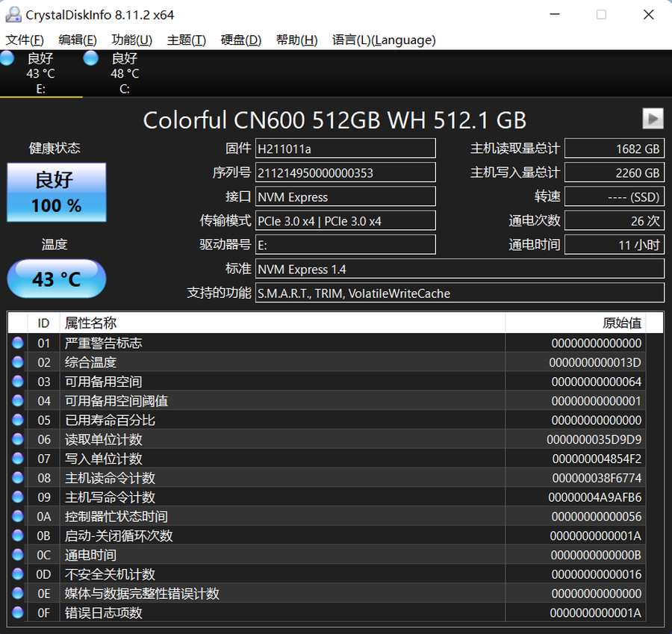Click the status dot for row 0E 媒体与数据完整性错误计数
Image resolution: width=672 pixels, height=634 pixels.
18,593
